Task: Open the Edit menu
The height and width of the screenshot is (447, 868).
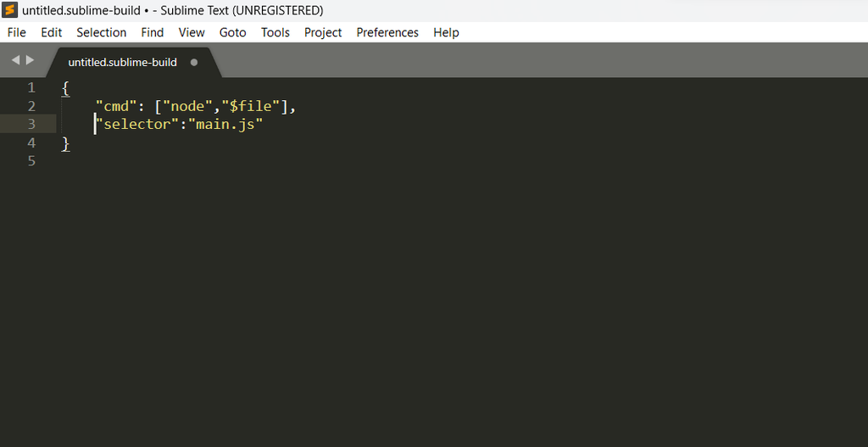Action: (x=52, y=33)
